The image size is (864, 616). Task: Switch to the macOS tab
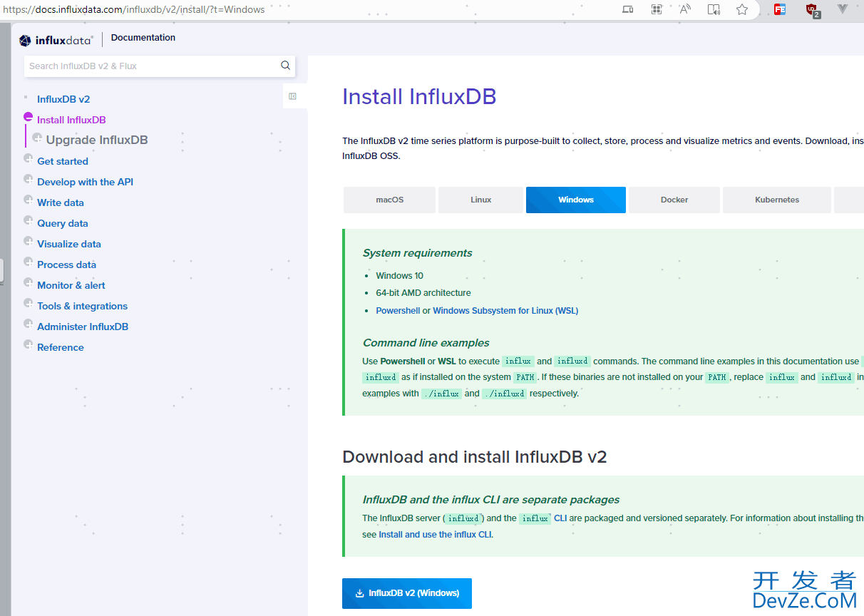pyautogui.click(x=389, y=200)
